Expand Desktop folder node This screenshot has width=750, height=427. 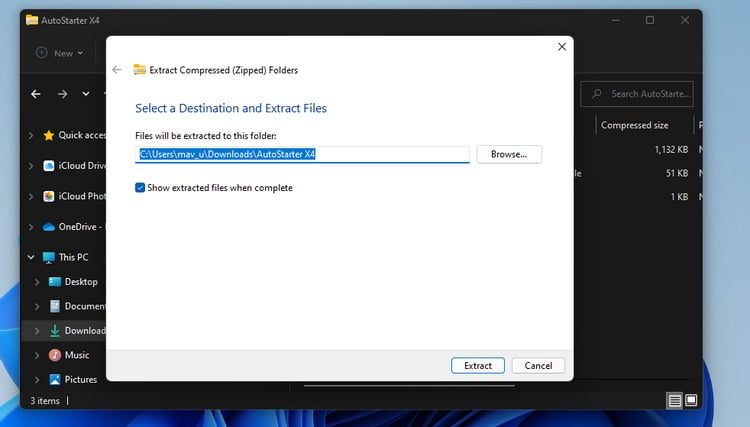[x=37, y=282]
